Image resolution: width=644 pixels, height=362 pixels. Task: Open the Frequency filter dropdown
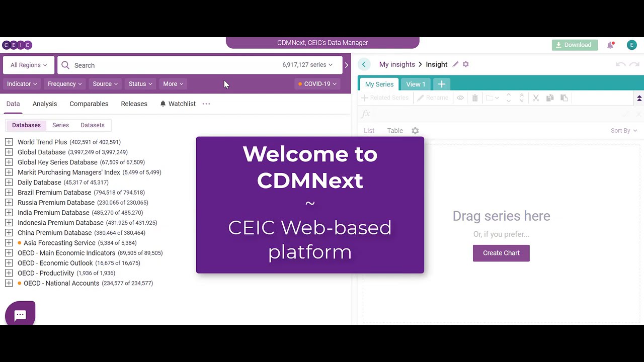coord(65,84)
